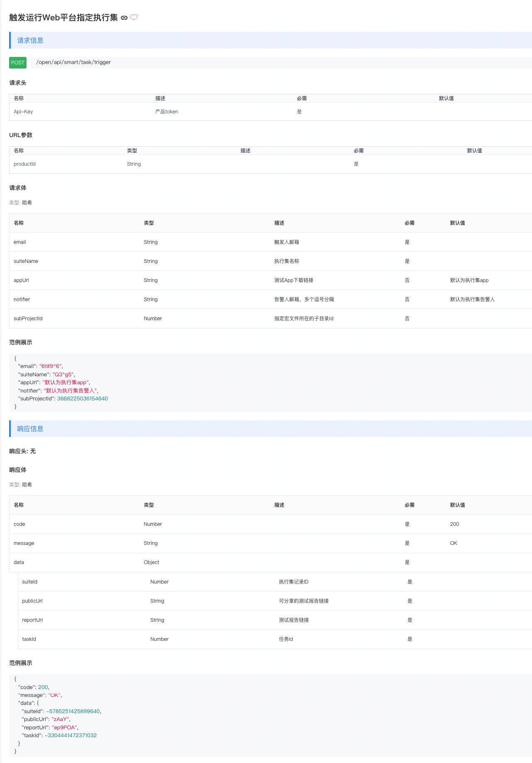Click the notifier parameter name
532x763 pixels.
click(x=22, y=299)
